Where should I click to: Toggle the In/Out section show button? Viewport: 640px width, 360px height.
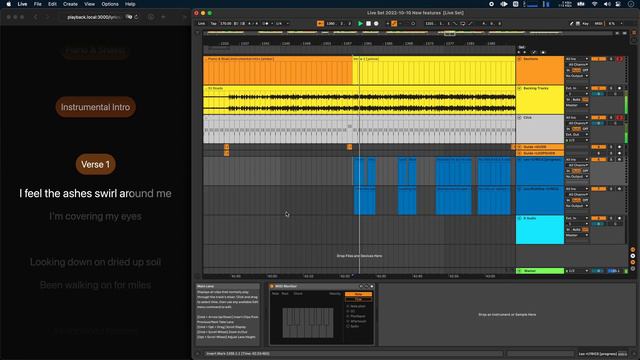click(x=633, y=249)
